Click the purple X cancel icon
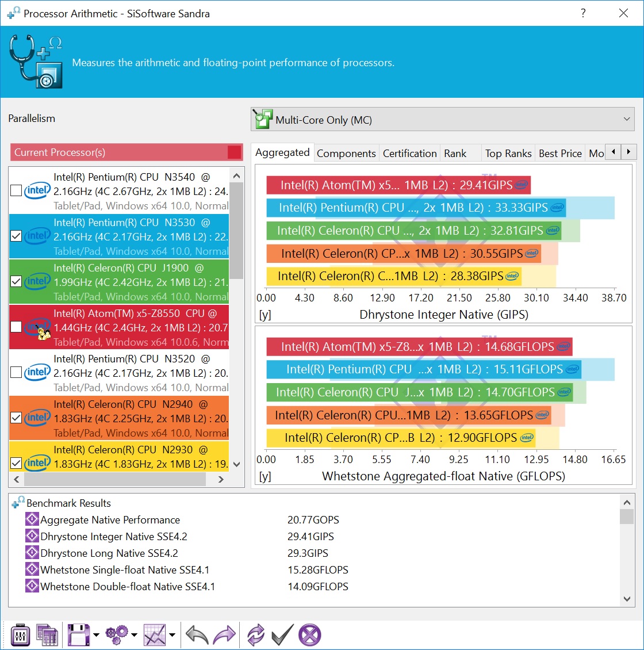The height and width of the screenshot is (650, 644). coord(310,635)
